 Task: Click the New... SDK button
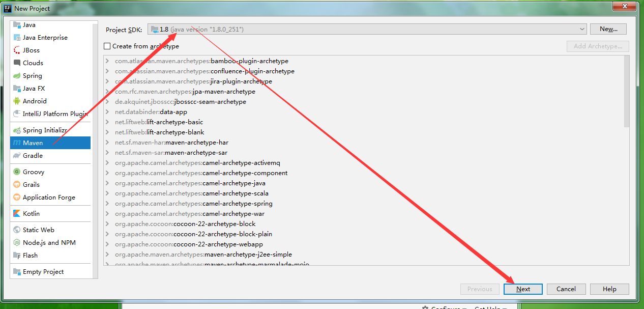pos(608,29)
